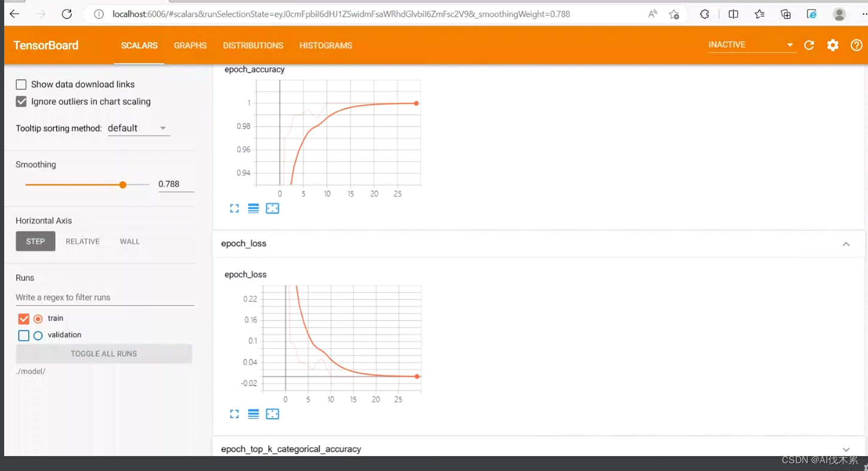The height and width of the screenshot is (471, 868).
Task: Open the INACTIVE dashboards dropdown
Action: (751, 45)
